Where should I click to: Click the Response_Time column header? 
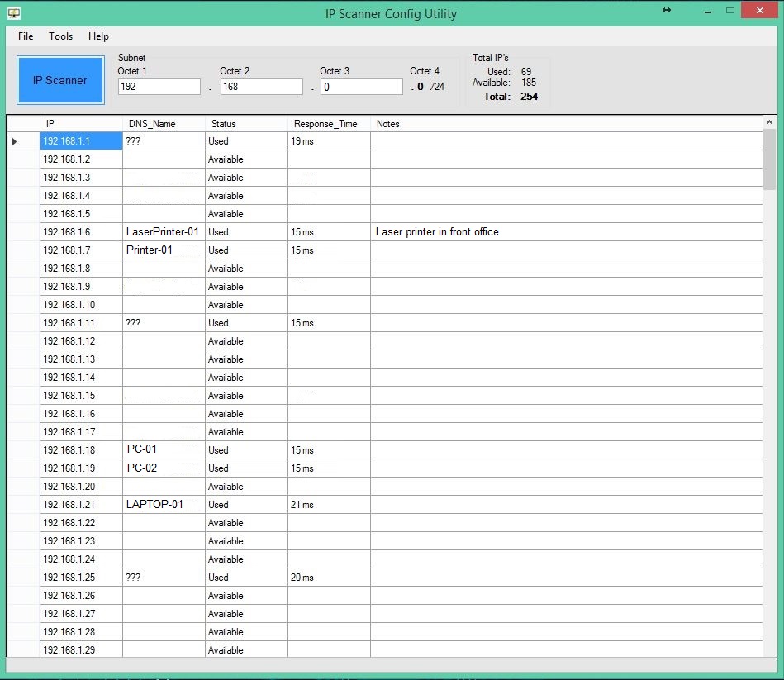pyautogui.click(x=328, y=124)
